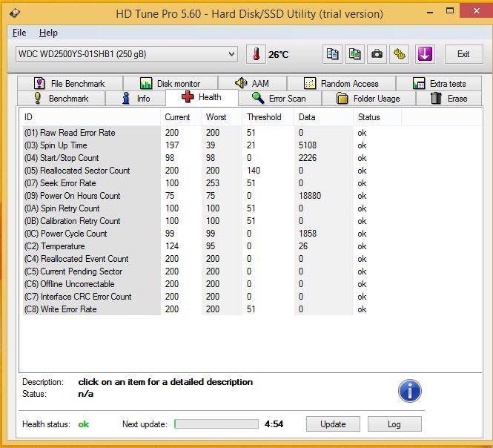Click the 5108 spin up time data value
493x448 pixels.
(308, 145)
